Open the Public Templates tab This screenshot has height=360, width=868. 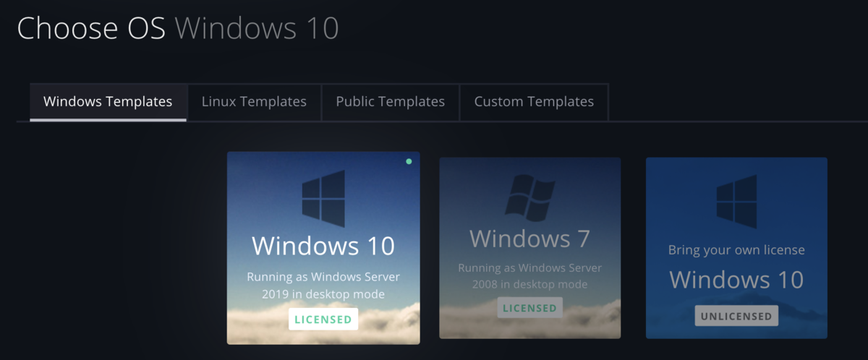[x=390, y=102]
